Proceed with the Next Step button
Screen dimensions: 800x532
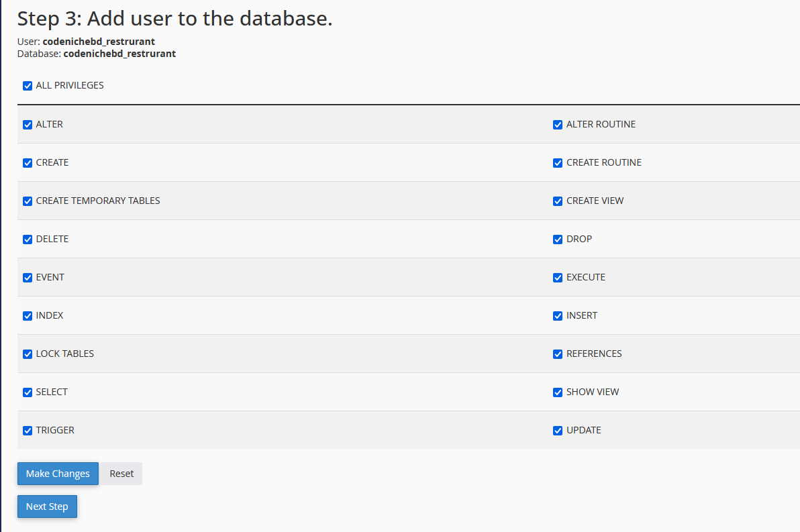coord(47,507)
